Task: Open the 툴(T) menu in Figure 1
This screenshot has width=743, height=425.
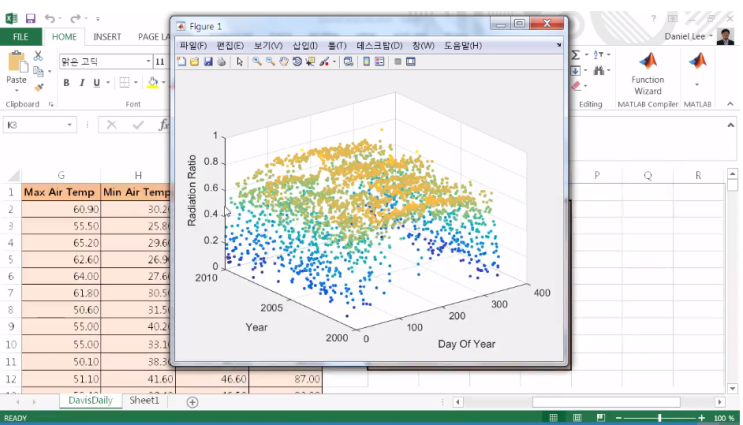Action: pos(337,45)
